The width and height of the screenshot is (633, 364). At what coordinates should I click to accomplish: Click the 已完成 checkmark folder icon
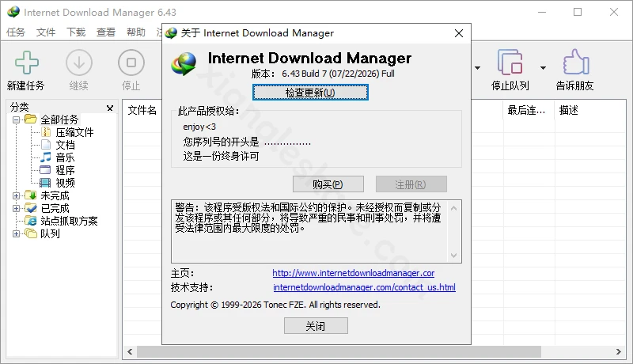[31, 208]
